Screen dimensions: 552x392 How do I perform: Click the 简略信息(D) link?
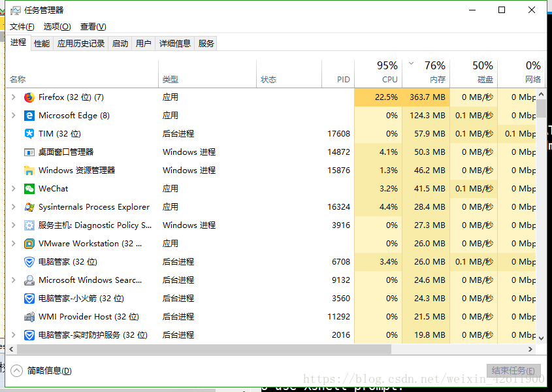pos(49,371)
